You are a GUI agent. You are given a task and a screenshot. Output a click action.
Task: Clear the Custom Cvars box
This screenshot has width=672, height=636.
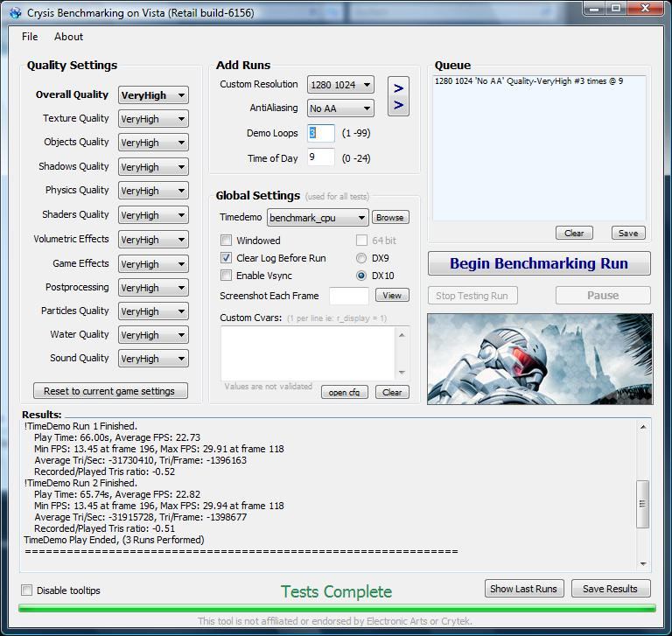click(x=392, y=392)
